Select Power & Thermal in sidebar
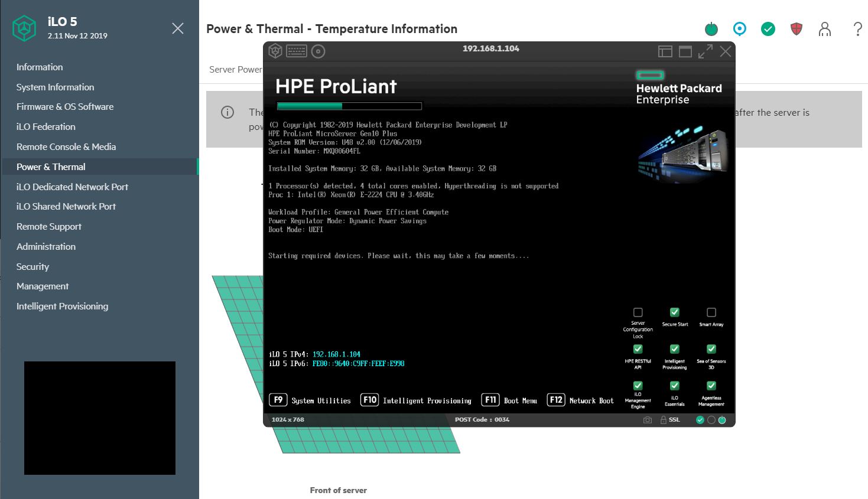Image resolution: width=868 pixels, height=499 pixels. (99, 167)
